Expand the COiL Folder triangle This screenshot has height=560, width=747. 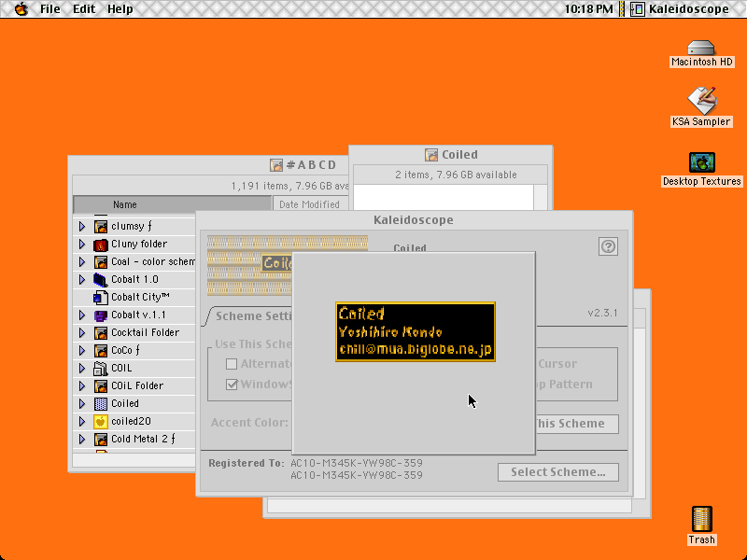point(82,385)
